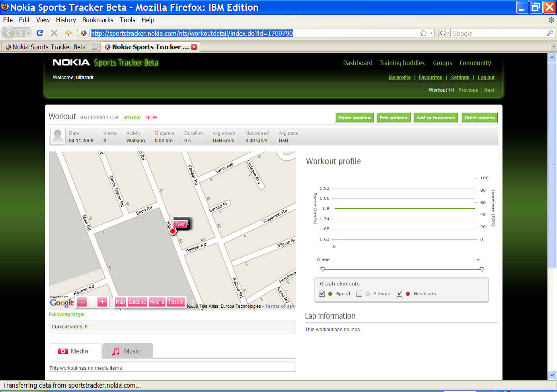This screenshot has width=557, height=392.
Task: Click the bookmark star icon in address bar
Action: point(423,33)
